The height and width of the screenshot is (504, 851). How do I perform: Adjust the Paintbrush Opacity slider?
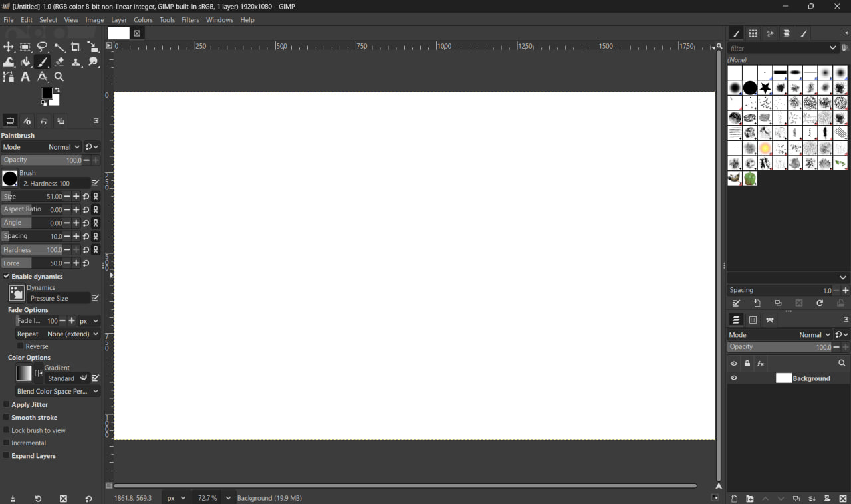[41, 160]
